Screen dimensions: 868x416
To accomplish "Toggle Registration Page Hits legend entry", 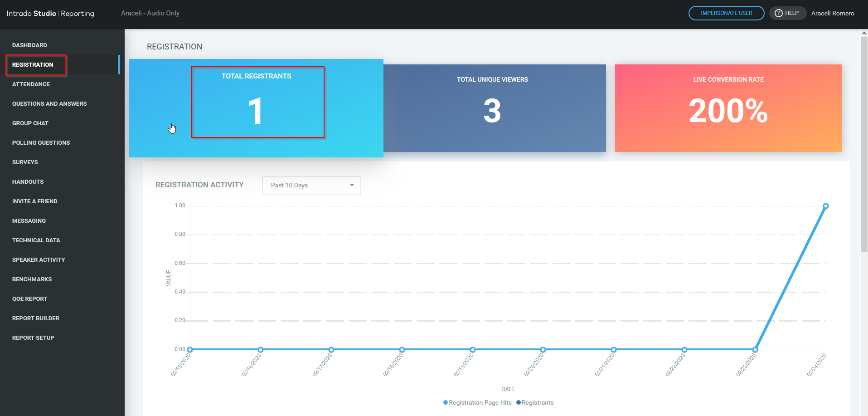I will pos(477,402).
